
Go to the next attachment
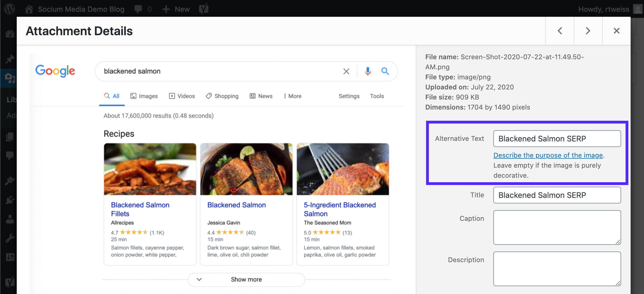click(x=588, y=31)
